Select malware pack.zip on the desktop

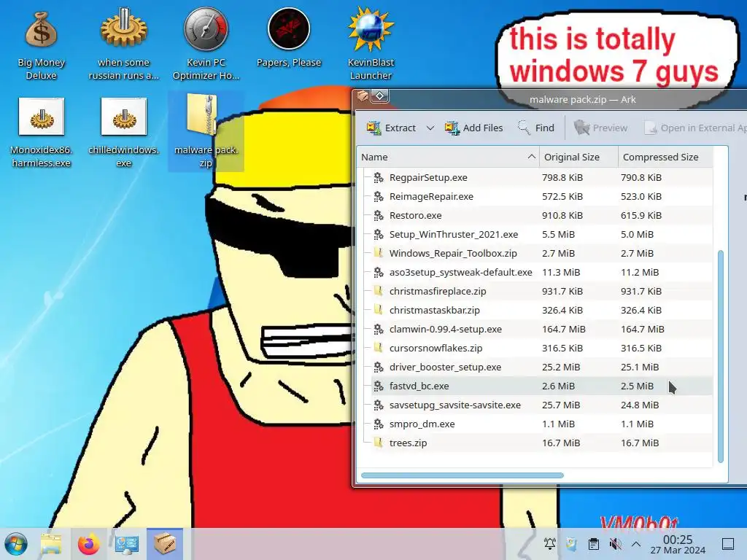(206, 132)
